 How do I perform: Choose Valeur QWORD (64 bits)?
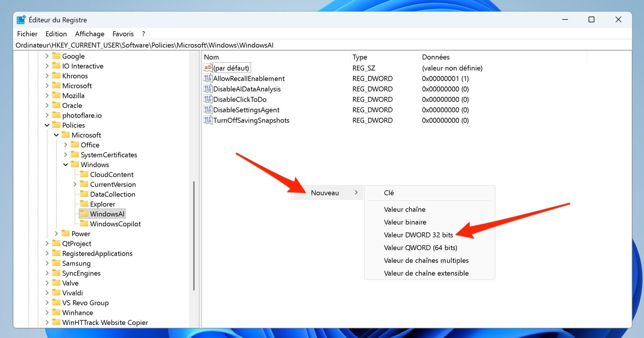tap(420, 247)
